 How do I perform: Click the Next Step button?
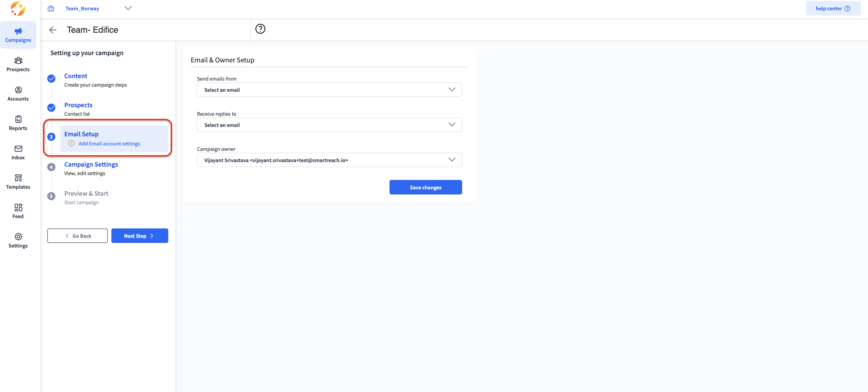pyautogui.click(x=140, y=236)
